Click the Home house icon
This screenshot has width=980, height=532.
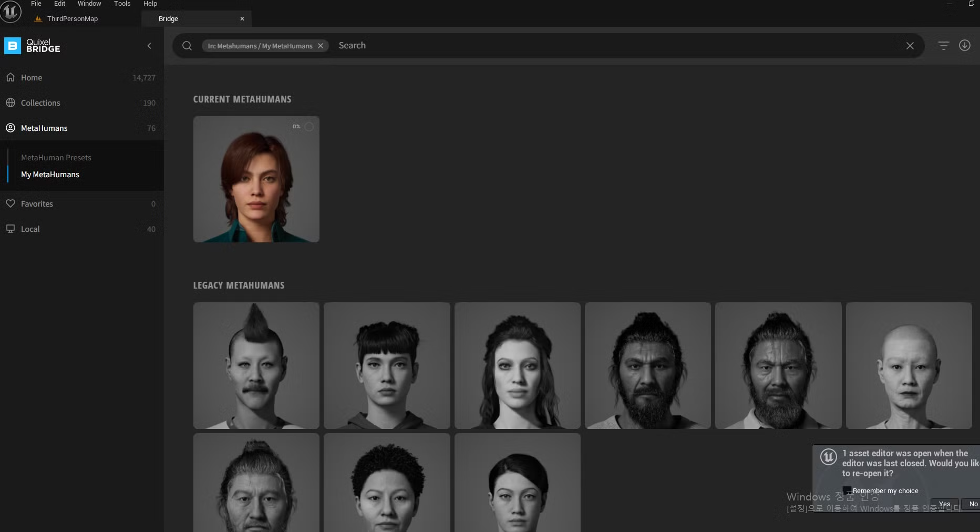11,77
